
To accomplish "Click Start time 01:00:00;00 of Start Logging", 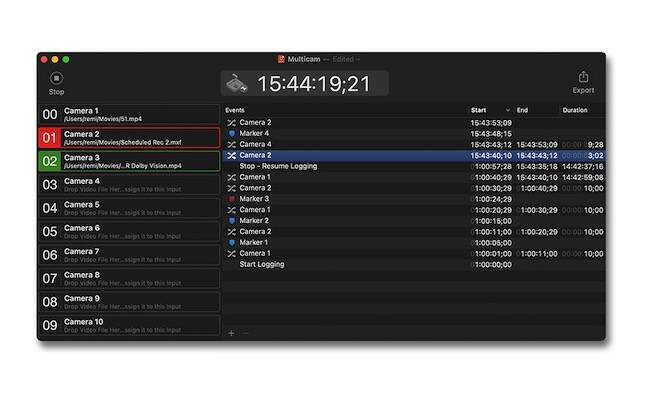I will [x=491, y=265].
